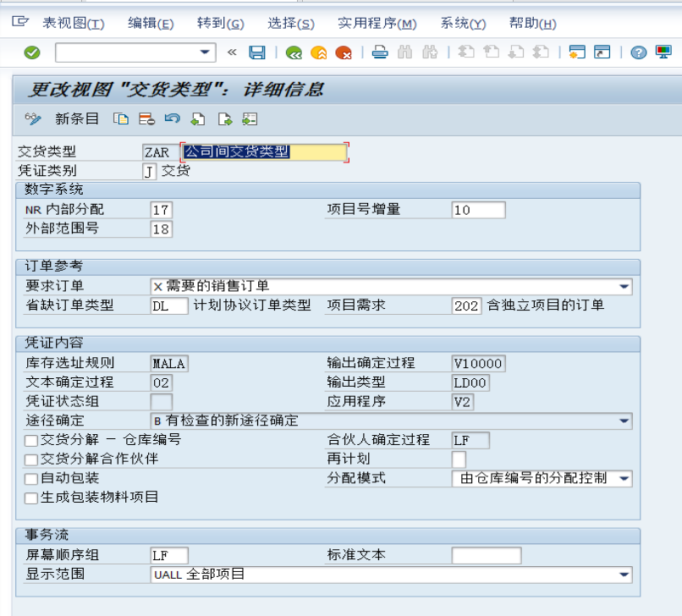682x616 pixels.
Task: Open the 实用程序(M) menu
Action: tap(377, 23)
